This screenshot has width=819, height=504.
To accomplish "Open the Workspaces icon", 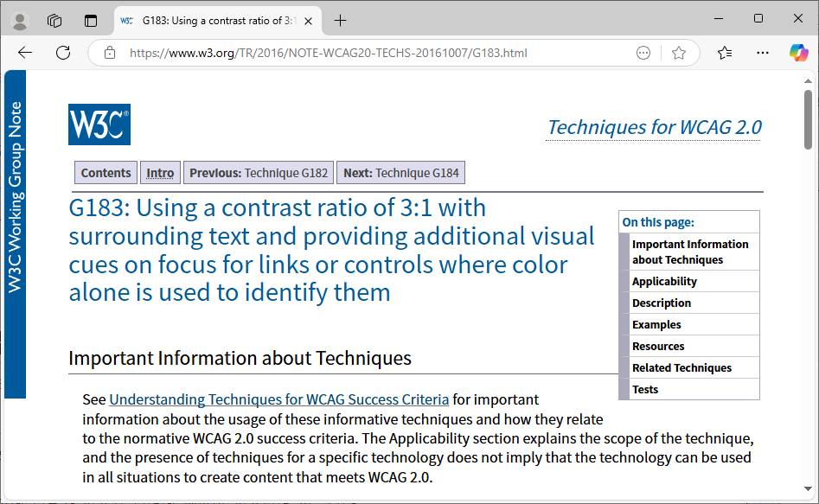I will coord(54,21).
